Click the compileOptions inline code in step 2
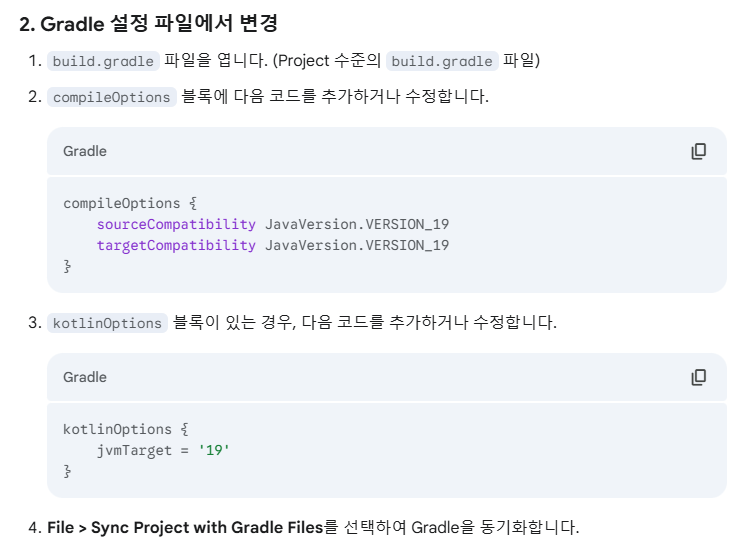 tap(112, 97)
